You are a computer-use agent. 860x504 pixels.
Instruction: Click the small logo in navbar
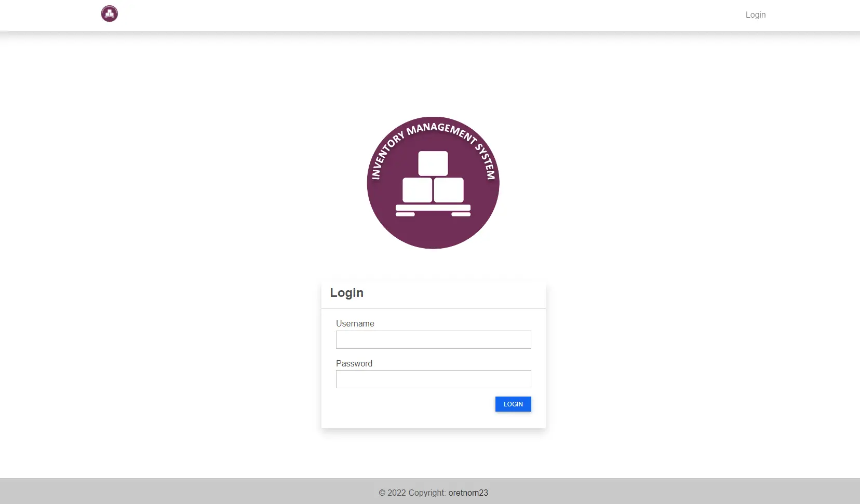(x=110, y=13)
